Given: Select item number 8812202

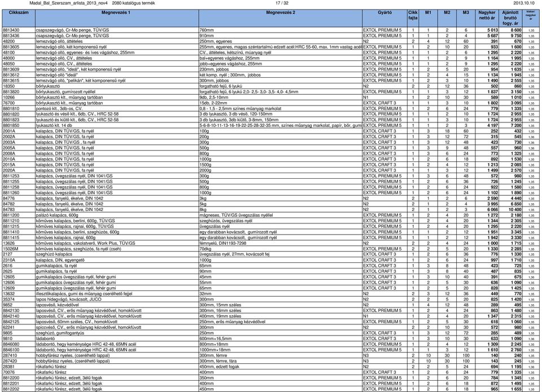Looking at the screenshot, I should [x=11, y=389].
